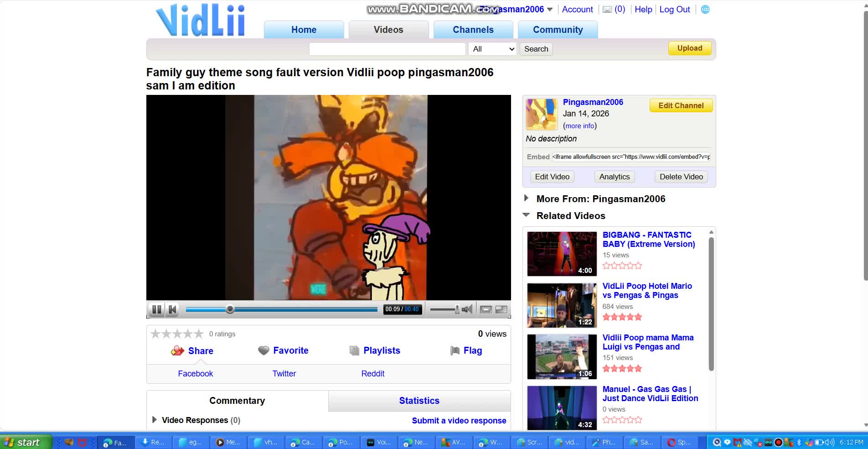Click the Bandicam record icon in the tray
868x449 pixels.
(x=778, y=442)
